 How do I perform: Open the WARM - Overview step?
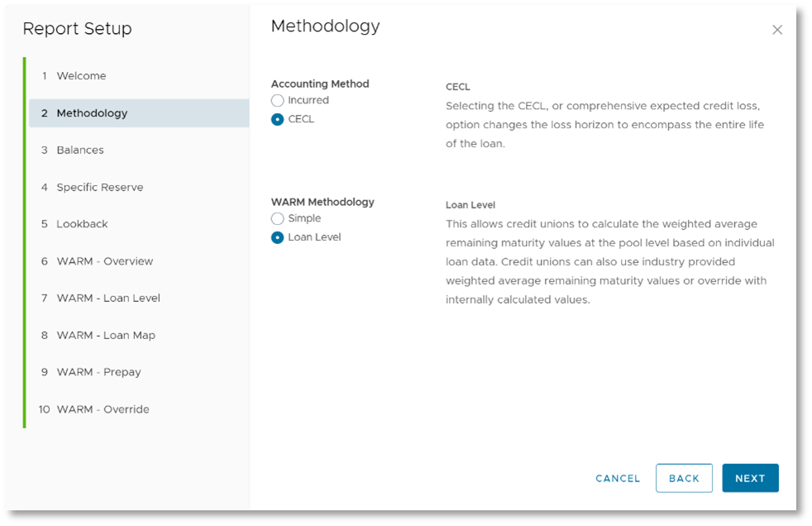(139, 261)
